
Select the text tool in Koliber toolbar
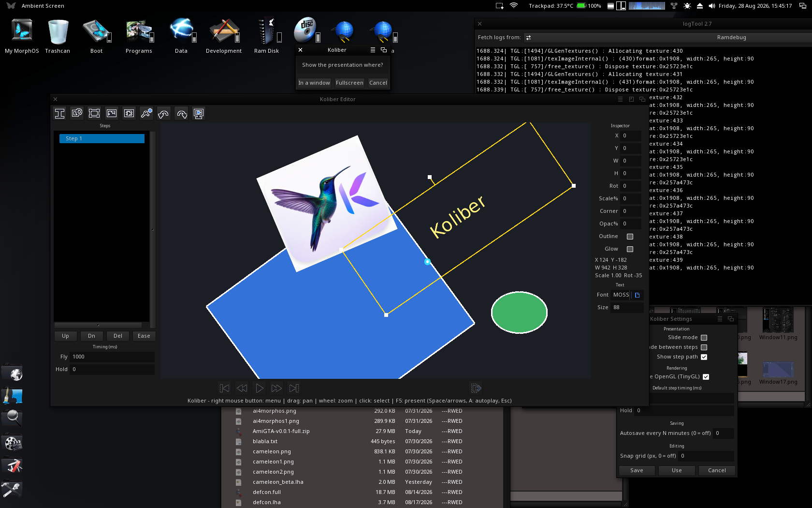pos(60,113)
